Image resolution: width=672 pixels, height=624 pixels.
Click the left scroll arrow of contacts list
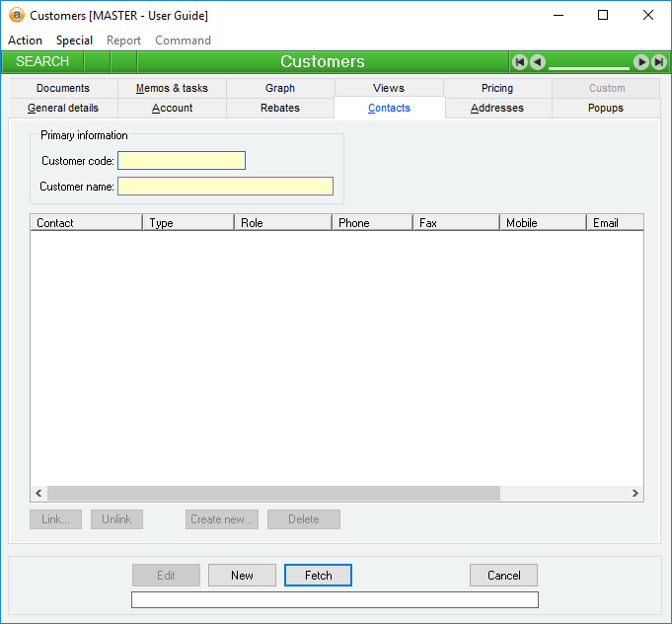(x=38, y=493)
